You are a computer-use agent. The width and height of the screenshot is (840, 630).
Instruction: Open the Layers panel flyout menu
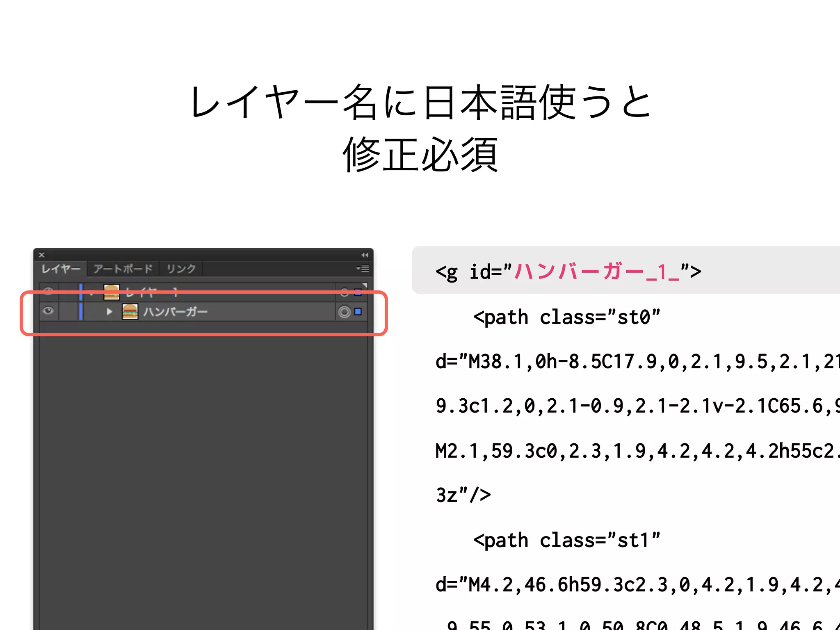click(363, 269)
